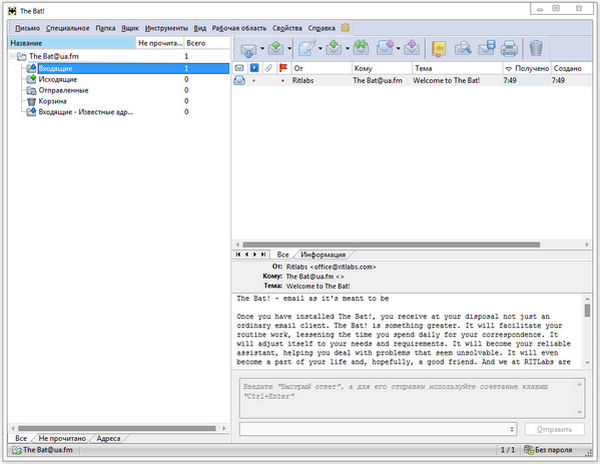Click the Forward message icon
This screenshot has height=464, width=600.
[x=385, y=48]
